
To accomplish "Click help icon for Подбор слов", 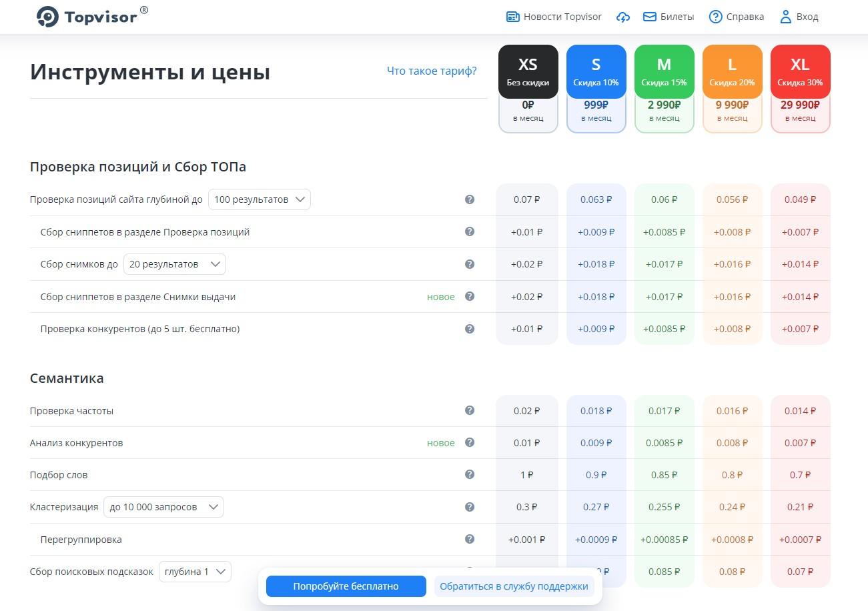I will click(470, 474).
